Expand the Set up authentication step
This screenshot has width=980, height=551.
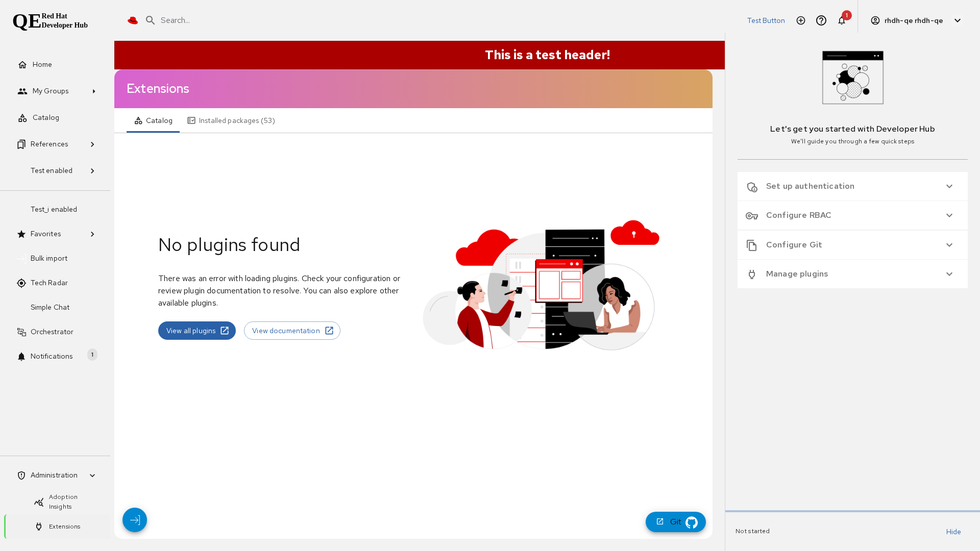tap(852, 186)
